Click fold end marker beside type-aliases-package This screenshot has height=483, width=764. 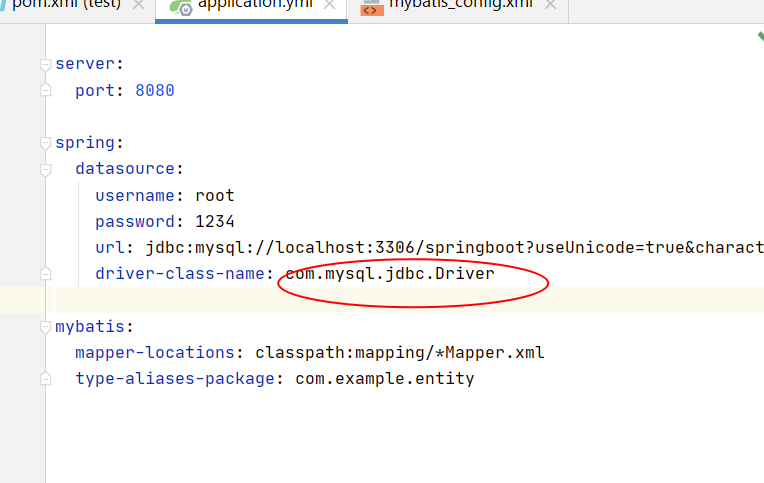click(45, 379)
